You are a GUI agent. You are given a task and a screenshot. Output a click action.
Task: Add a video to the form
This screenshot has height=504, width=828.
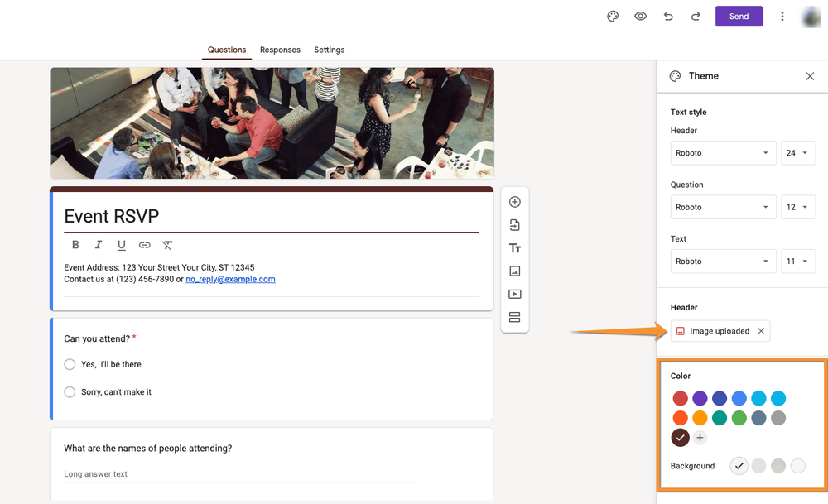click(x=515, y=294)
